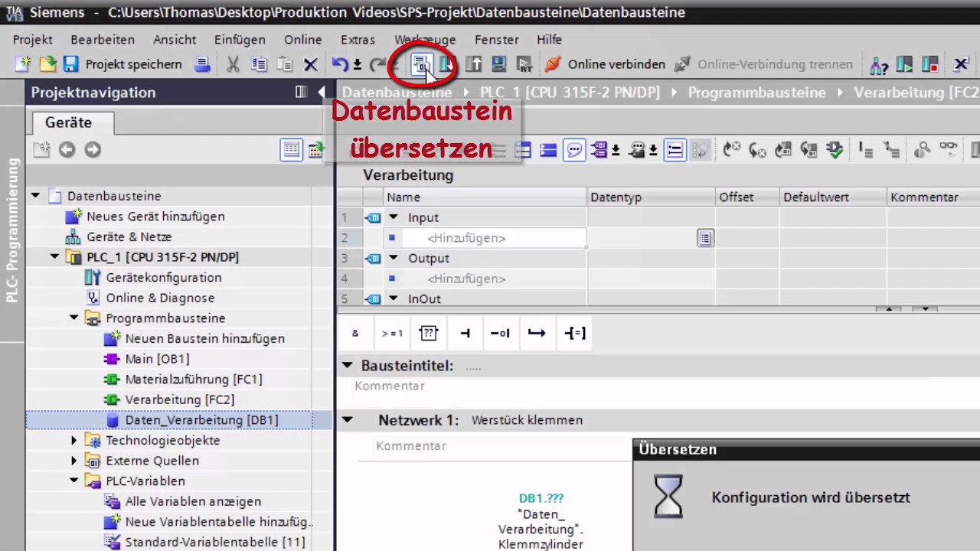Open the Extras menu
Viewport: 980px width, 551px height.
[x=358, y=39]
